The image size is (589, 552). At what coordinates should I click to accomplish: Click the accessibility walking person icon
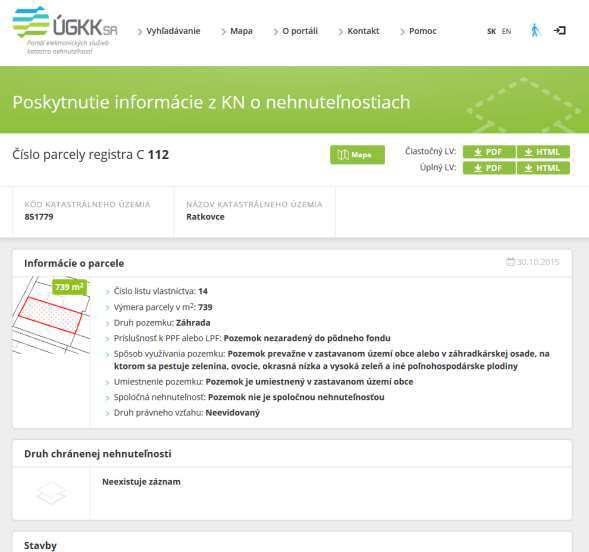tap(535, 30)
